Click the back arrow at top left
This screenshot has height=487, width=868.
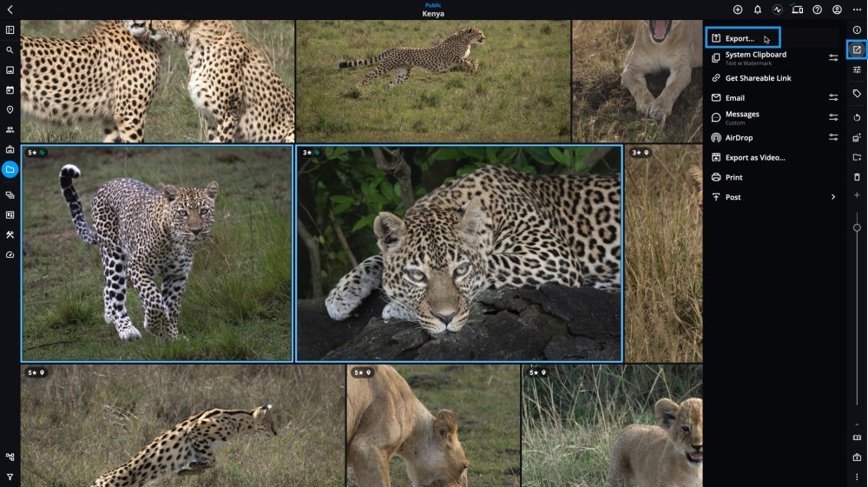10,10
